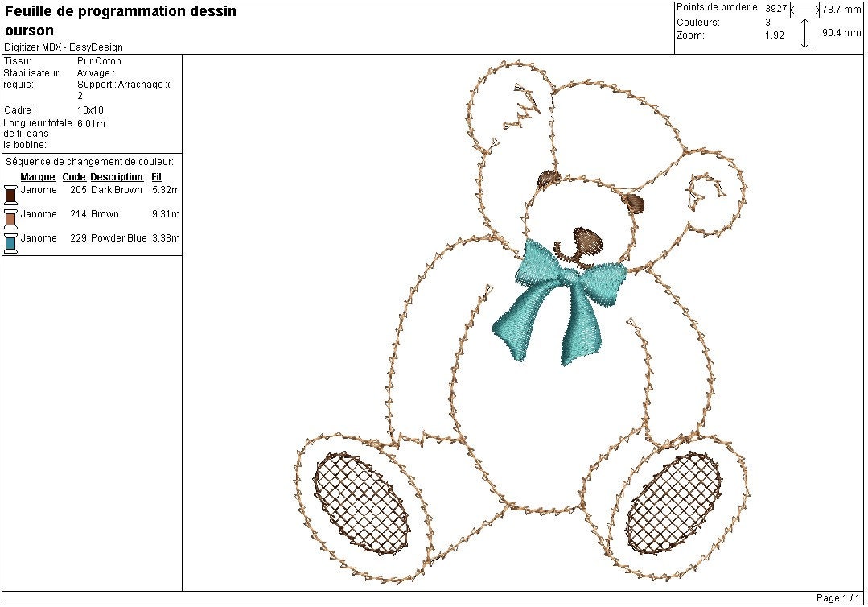Screen dimensions: 868x607
Task: Click 'Digitizer MBX - EasyDesign' text
Action: [x=63, y=47]
